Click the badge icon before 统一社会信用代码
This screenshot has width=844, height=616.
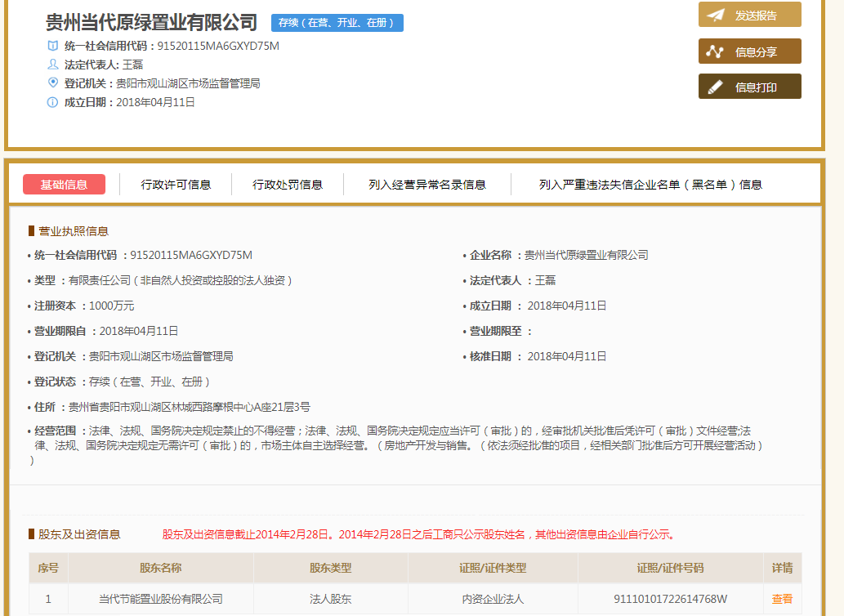(x=51, y=47)
